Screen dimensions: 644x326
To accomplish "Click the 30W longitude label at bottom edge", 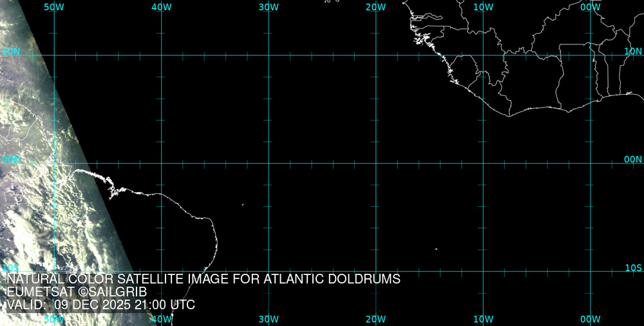I will [x=269, y=319].
